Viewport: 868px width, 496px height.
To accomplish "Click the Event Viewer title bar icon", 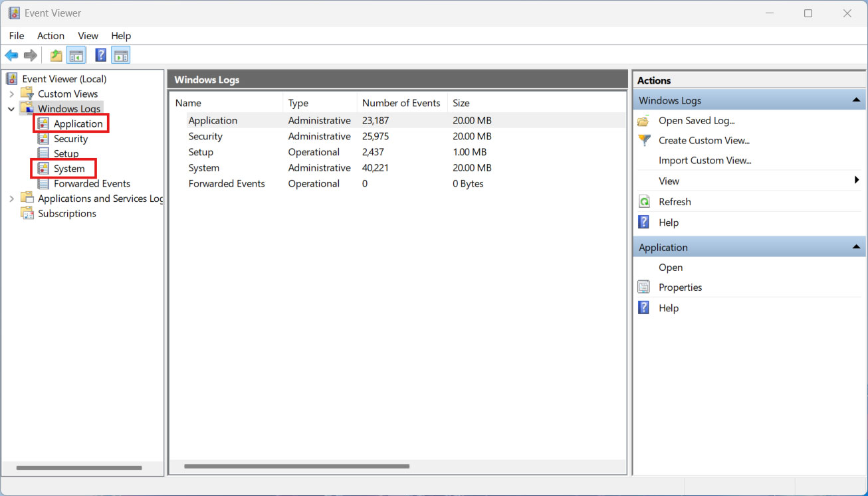I will click(x=14, y=13).
